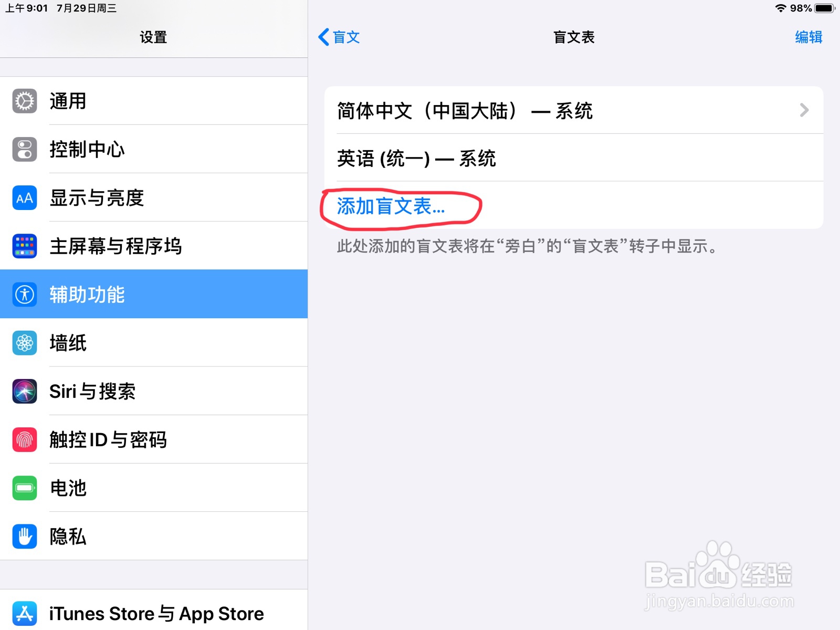Tap the 隐私 hand icon
The width and height of the screenshot is (840, 630).
(x=25, y=536)
